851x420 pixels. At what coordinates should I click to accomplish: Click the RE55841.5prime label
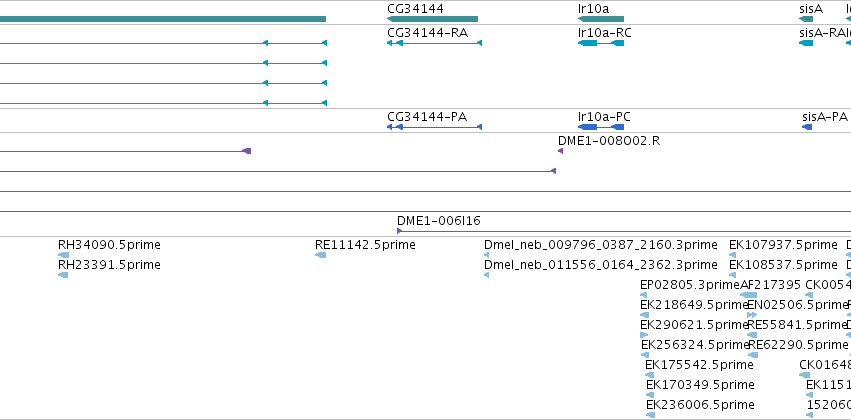click(x=797, y=325)
